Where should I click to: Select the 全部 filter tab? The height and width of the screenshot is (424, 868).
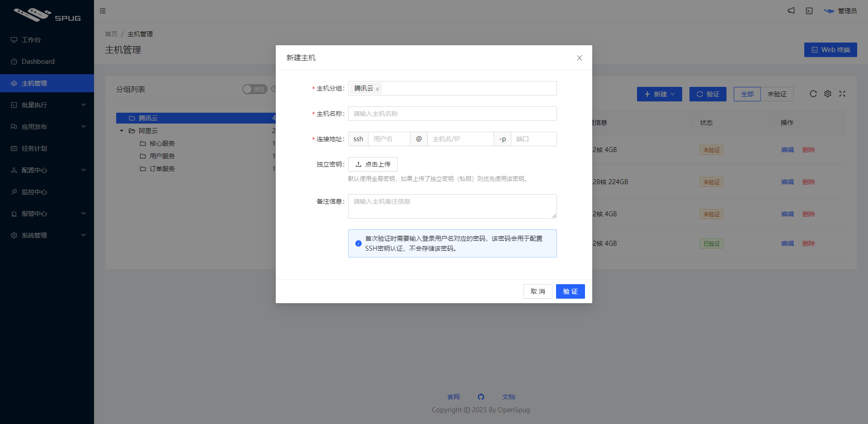pyautogui.click(x=747, y=94)
